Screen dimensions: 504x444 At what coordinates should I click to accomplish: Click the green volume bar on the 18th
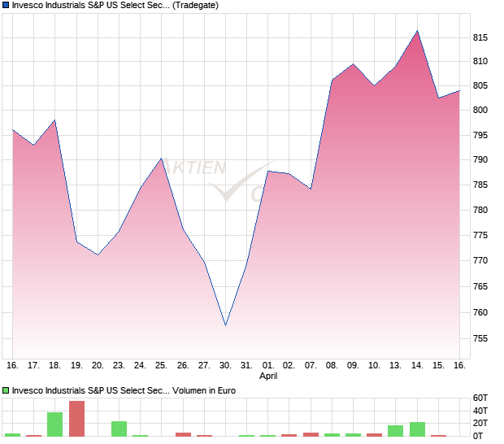[55, 424]
